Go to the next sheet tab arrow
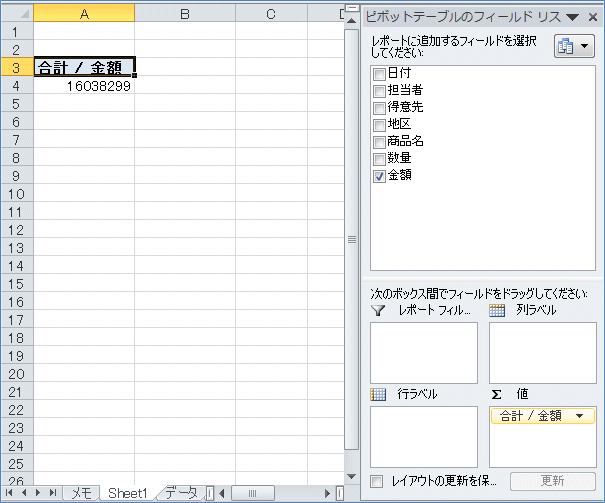 click(38, 493)
